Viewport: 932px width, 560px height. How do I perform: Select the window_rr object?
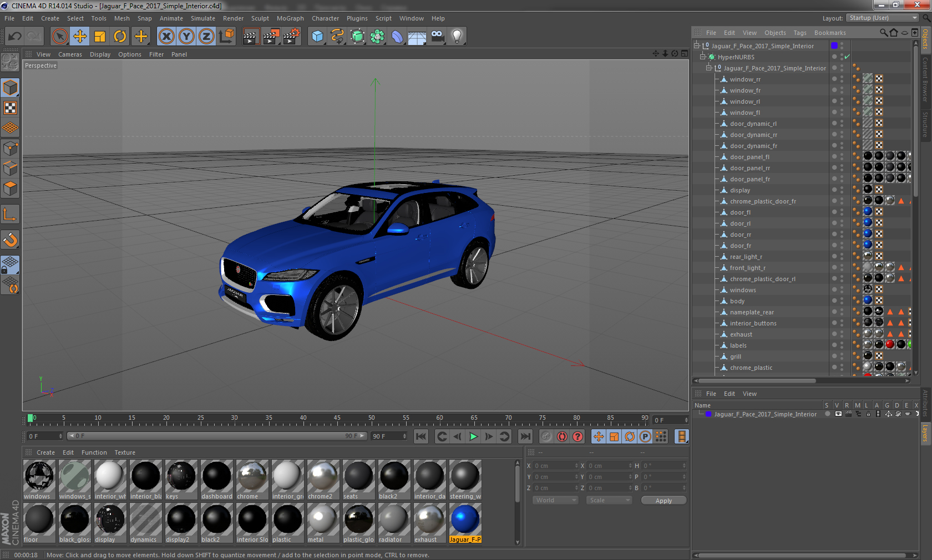point(745,79)
